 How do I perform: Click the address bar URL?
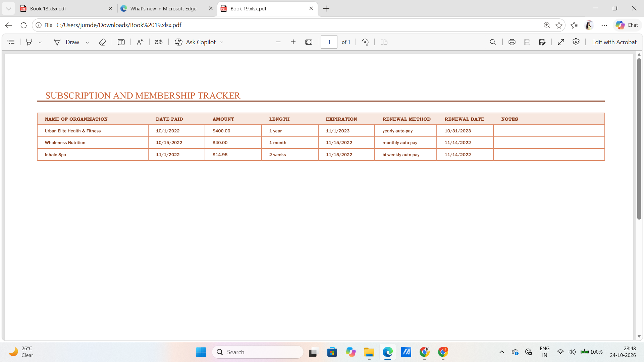point(119,25)
